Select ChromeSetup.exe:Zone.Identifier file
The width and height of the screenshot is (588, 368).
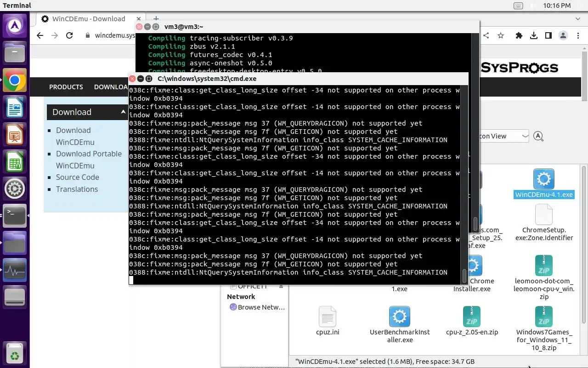544,223
